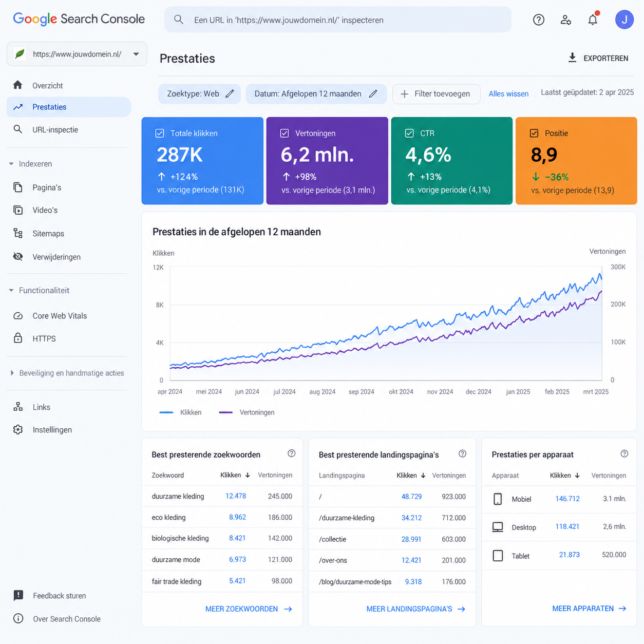Open the notifications bell icon
Image resolution: width=644 pixels, height=644 pixels.
[593, 20]
